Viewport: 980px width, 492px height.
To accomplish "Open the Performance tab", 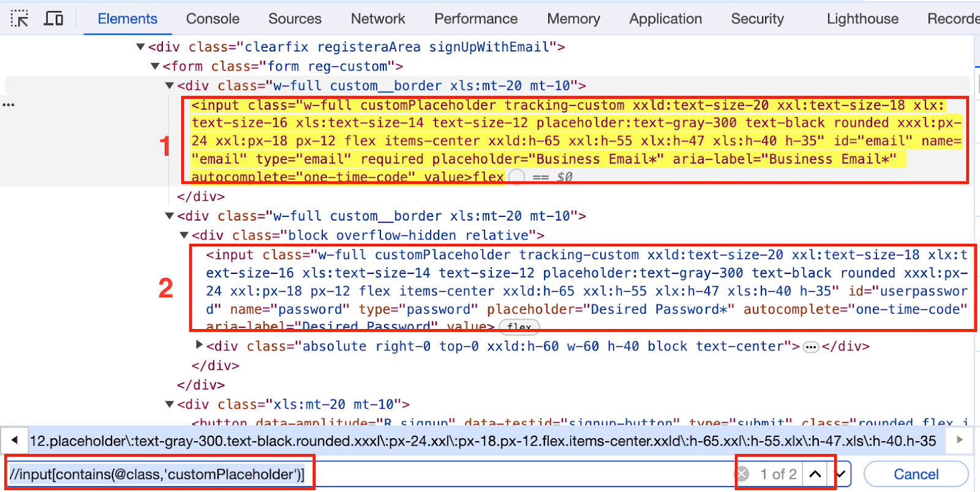I will click(476, 19).
